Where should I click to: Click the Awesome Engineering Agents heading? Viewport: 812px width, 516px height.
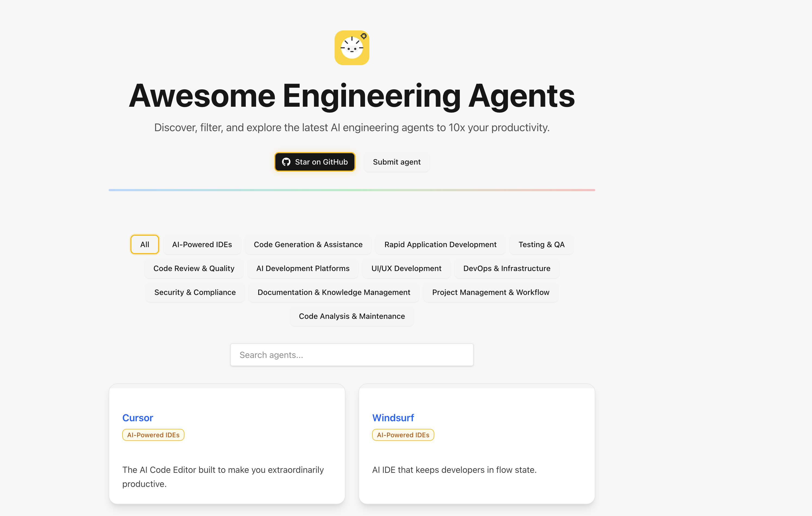click(352, 96)
